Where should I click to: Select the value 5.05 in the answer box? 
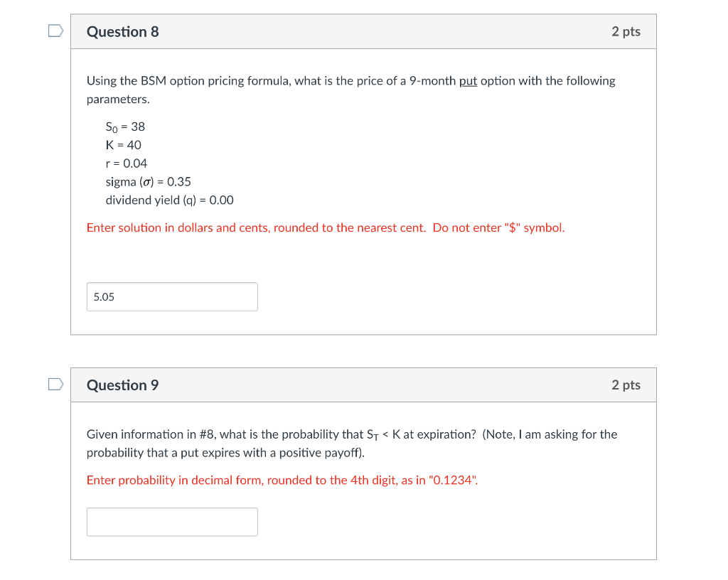105,296
